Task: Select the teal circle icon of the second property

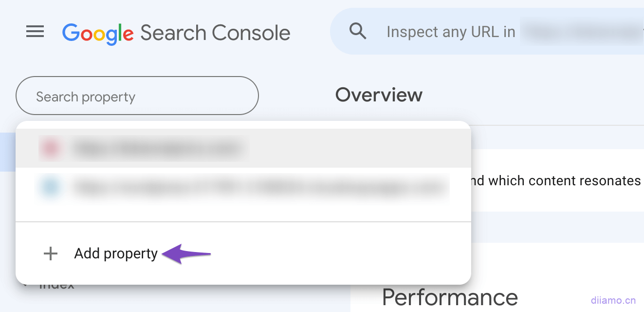Action: point(51,187)
